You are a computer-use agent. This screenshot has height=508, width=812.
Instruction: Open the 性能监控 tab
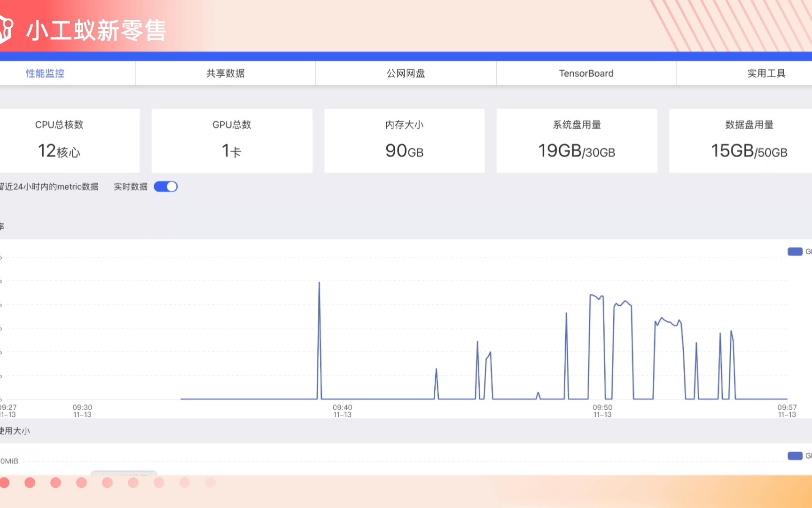point(45,73)
